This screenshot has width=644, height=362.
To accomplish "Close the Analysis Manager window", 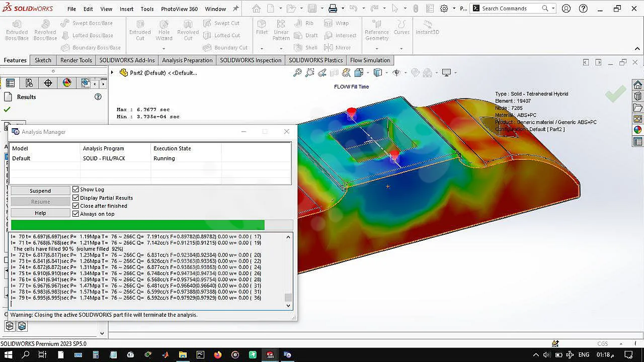I will pyautogui.click(x=287, y=132).
